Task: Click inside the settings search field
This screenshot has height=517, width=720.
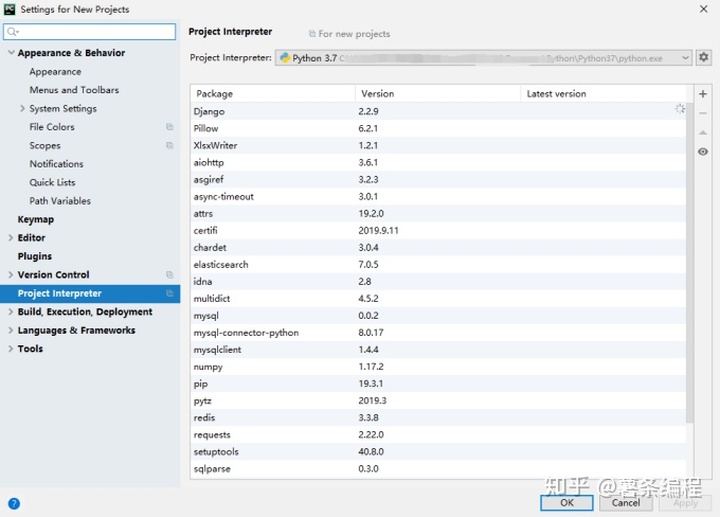Action: tap(90, 32)
